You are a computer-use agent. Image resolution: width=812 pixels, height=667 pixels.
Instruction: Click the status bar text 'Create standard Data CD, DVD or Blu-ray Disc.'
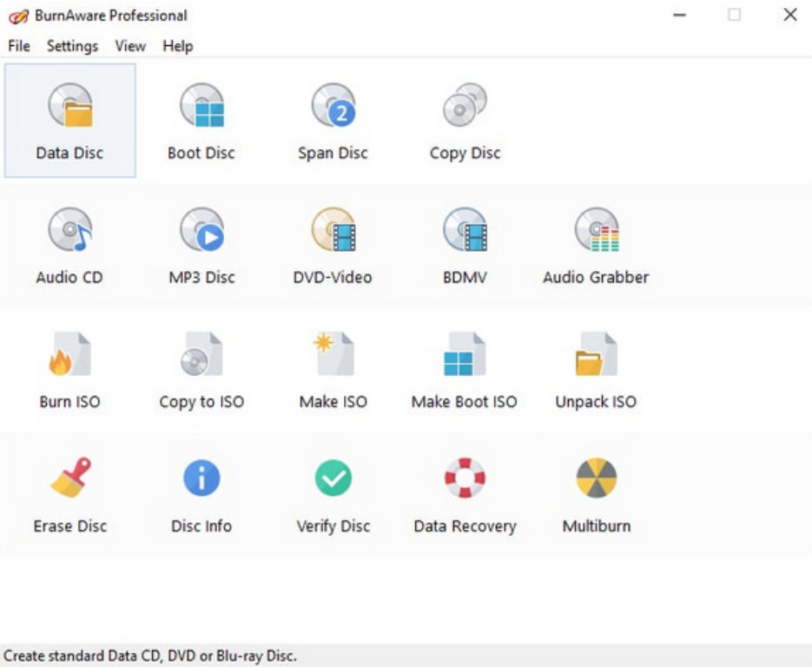(x=150, y=656)
